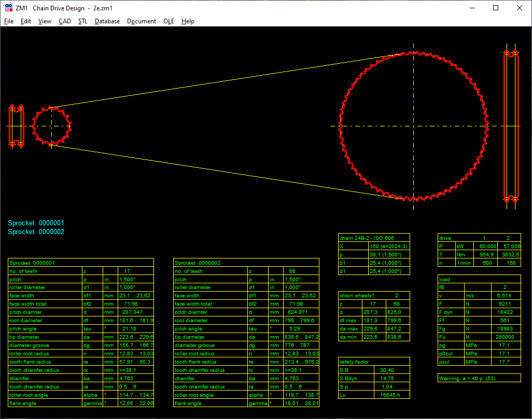Image resolution: width=532 pixels, height=419 pixels.
Task: Click the ZM1 app icon in title bar
Action: coord(8,8)
